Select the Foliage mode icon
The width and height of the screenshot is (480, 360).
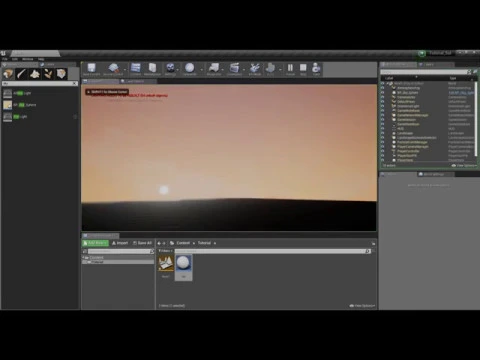pos(48,74)
